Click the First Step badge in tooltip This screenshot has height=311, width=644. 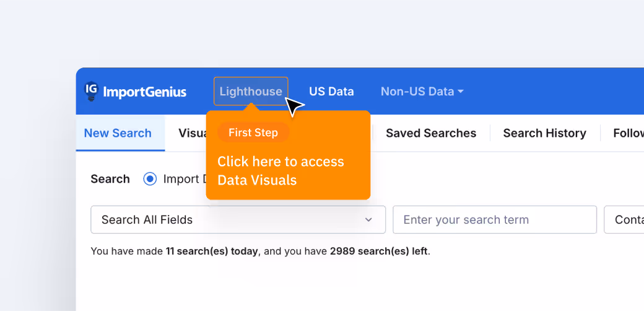click(x=253, y=133)
